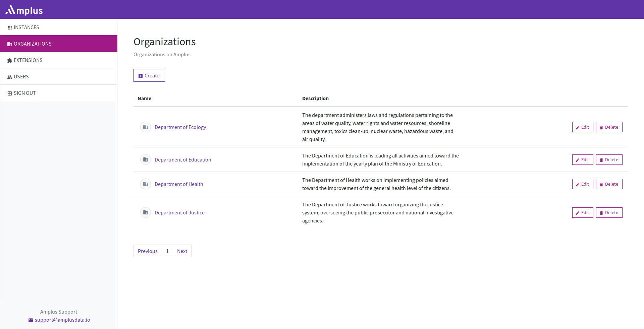Click the Department of Education description text
Viewport: 644px width, 329px height.
pos(380,159)
